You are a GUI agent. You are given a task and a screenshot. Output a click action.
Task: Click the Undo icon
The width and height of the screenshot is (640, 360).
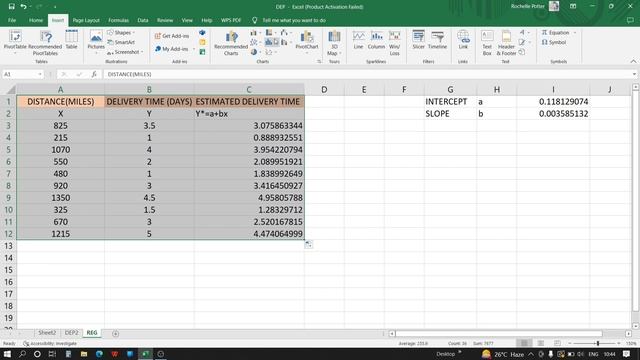click(23, 7)
